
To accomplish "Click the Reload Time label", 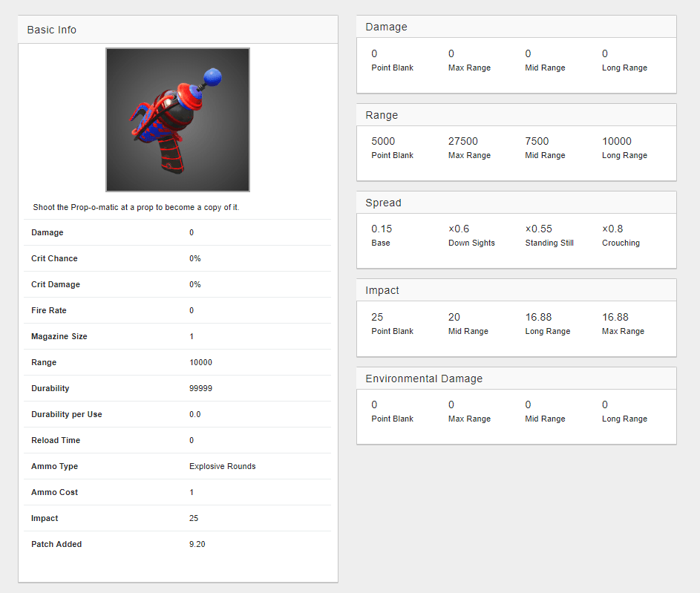I will (56, 440).
